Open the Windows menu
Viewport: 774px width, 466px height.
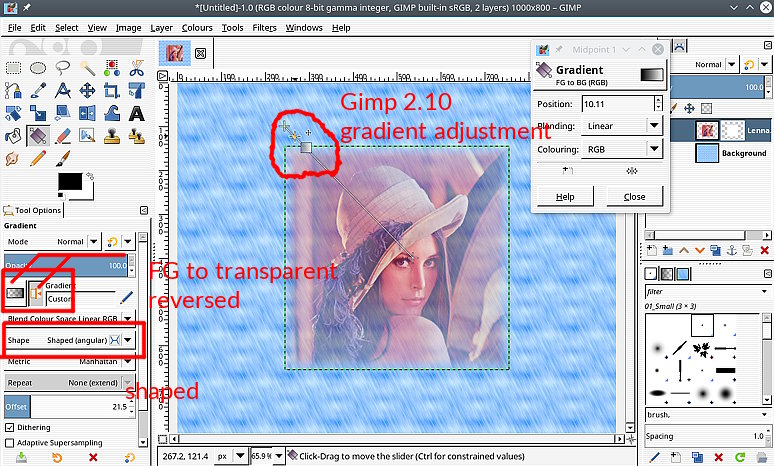(304, 28)
